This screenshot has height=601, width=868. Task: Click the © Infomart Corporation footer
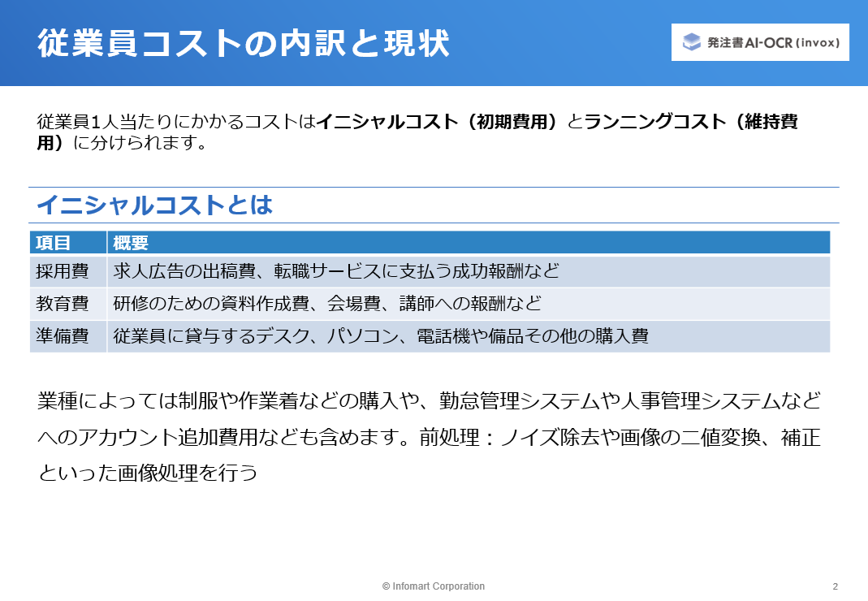click(x=434, y=586)
